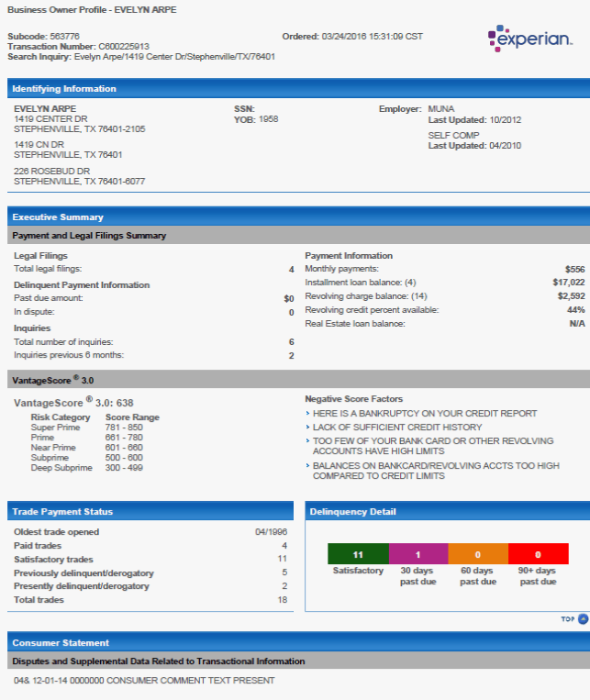Click the 1419 CN DR address line
This screenshot has width=590, height=700.
click(39, 145)
